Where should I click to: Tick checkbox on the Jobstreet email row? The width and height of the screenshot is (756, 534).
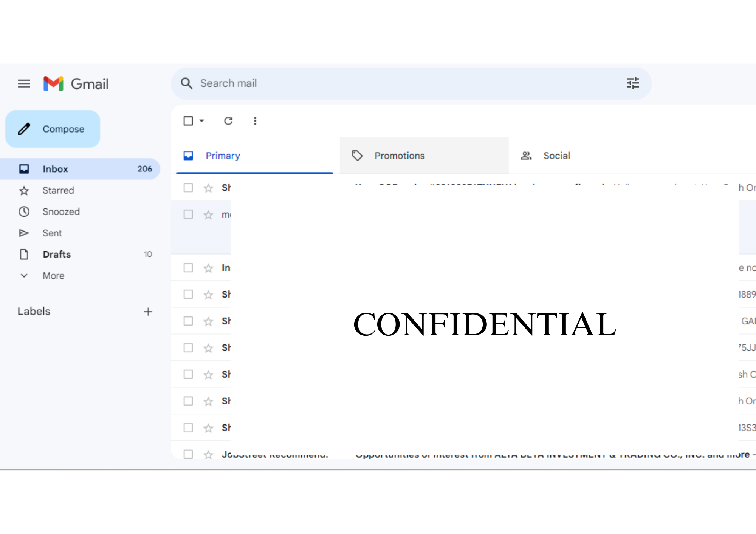click(x=188, y=454)
